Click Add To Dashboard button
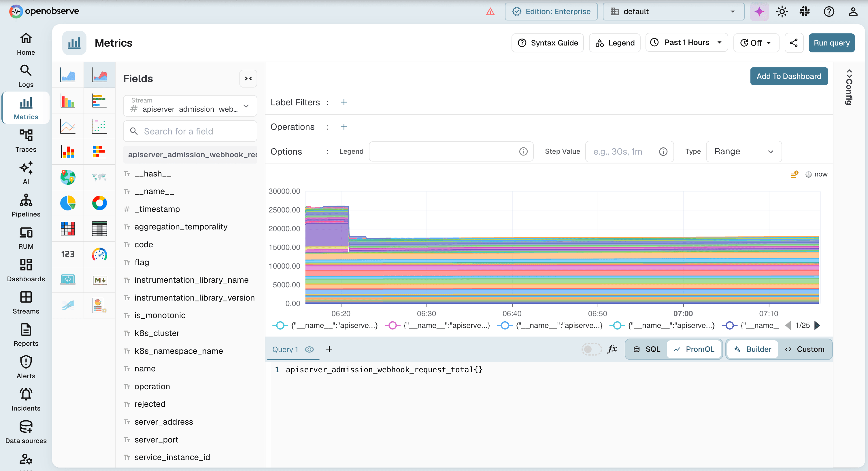 (788, 76)
